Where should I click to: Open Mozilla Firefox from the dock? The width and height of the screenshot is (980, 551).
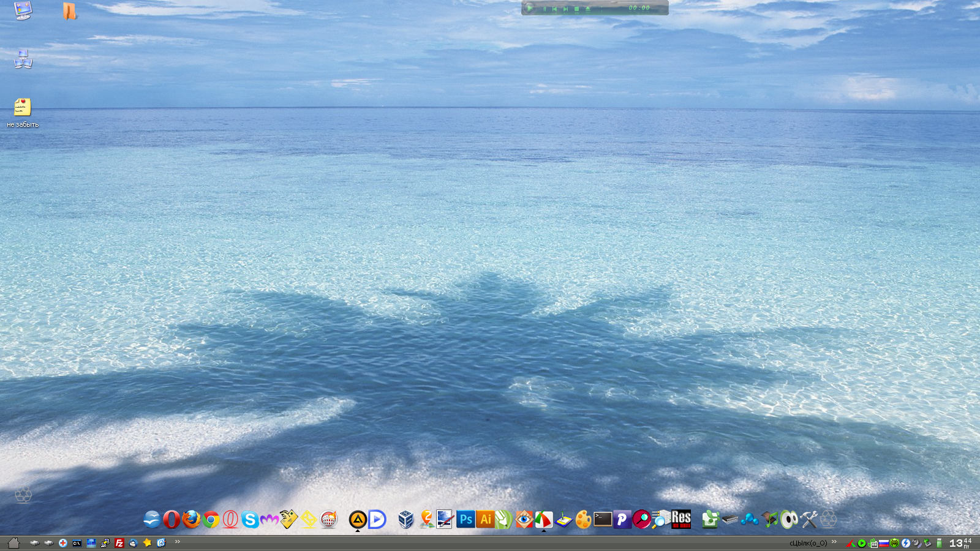191,520
